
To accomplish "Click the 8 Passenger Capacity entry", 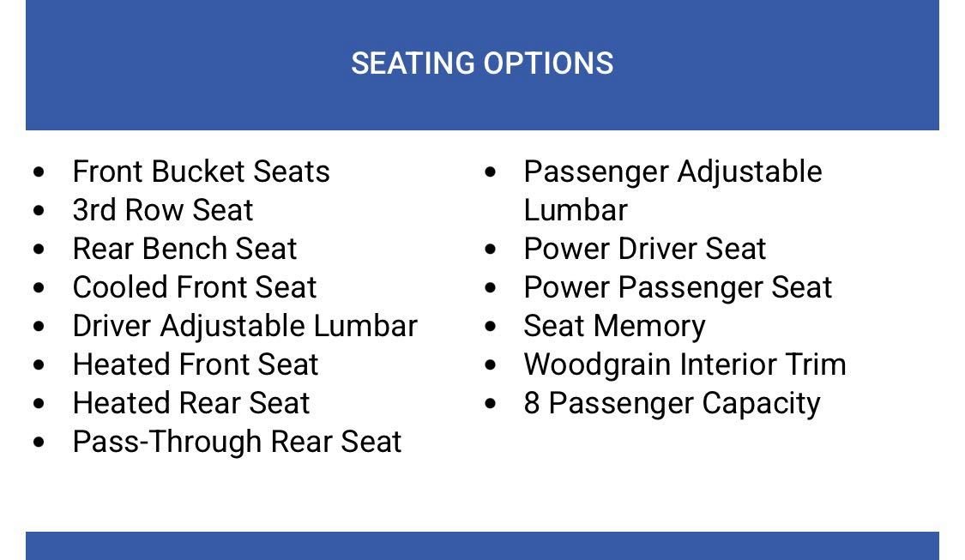I will [x=672, y=403].
